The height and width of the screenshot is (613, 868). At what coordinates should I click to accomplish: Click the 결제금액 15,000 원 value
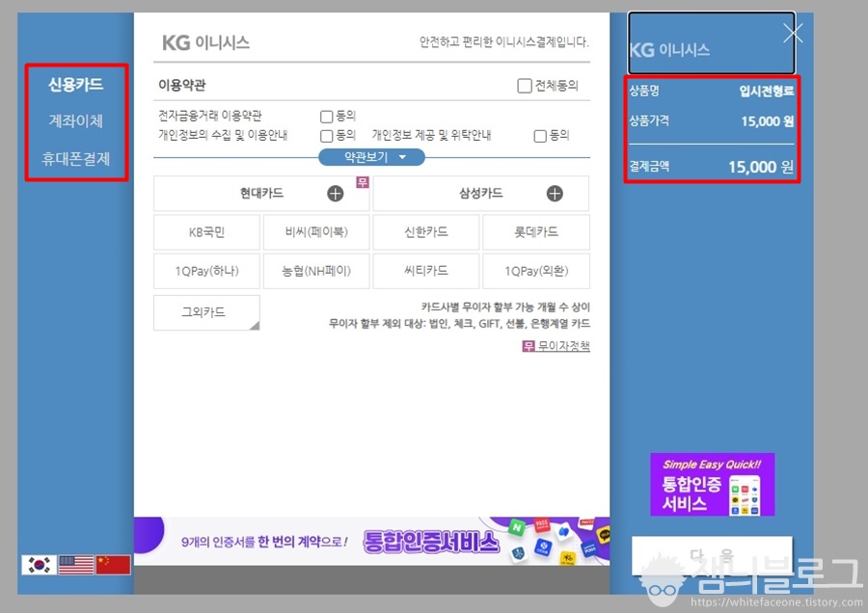(761, 167)
